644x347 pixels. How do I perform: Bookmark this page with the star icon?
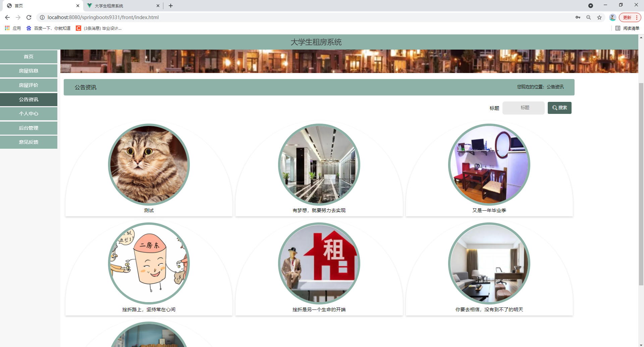[x=599, y=17]
